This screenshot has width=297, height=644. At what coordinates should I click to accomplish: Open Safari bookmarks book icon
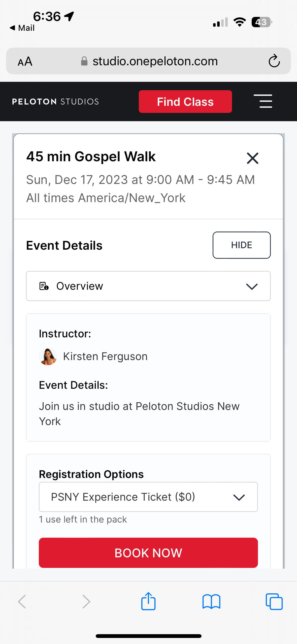pyautogui.click(x=211, y=602)
